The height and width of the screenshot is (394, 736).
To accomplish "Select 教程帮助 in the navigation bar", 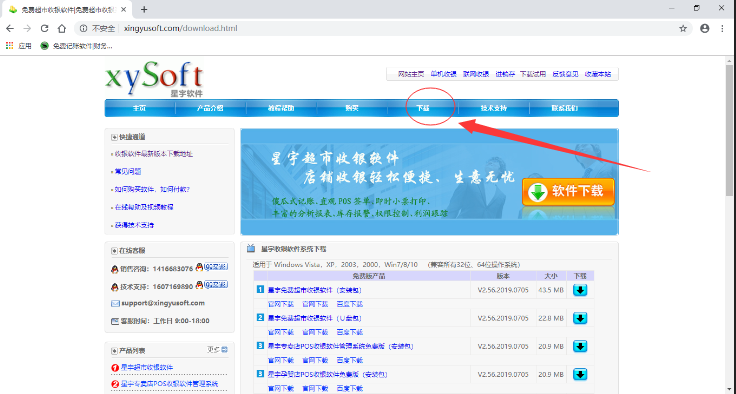I will click(x=281, y=108).
